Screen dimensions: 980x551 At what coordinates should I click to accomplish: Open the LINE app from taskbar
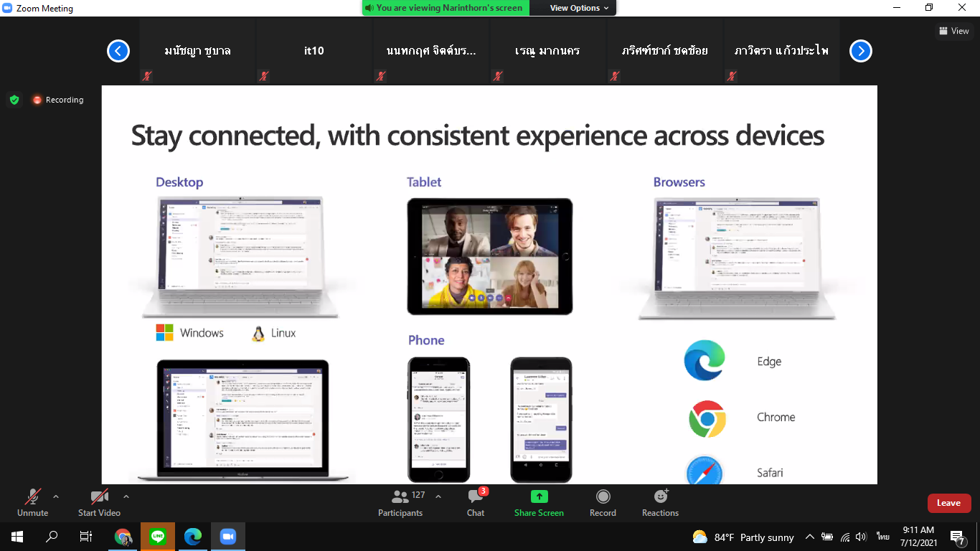point(158,537)
